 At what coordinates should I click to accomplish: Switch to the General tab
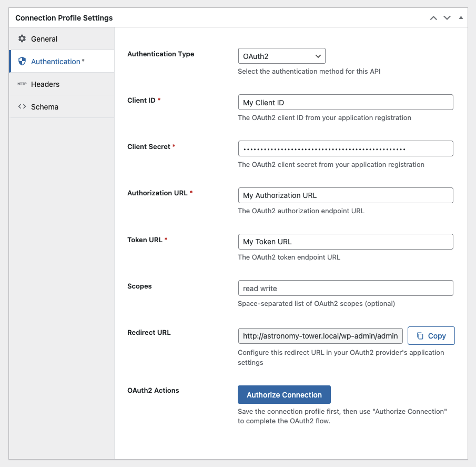(x=62, y=38)
